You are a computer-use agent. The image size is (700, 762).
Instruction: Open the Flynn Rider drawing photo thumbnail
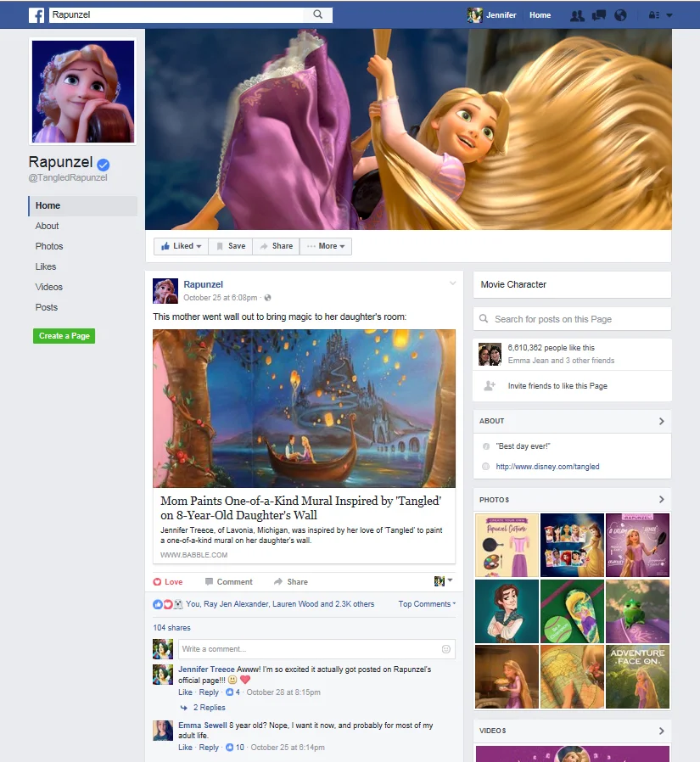(507, 611)
